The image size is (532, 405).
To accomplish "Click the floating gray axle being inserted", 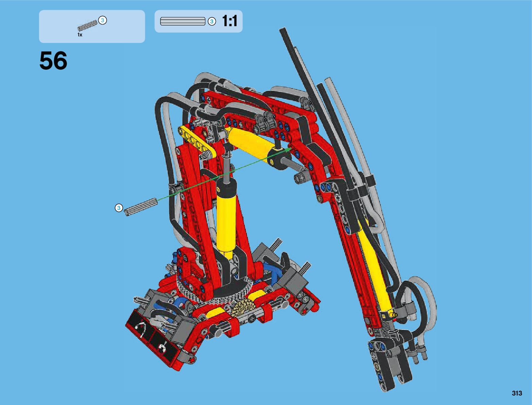I will click(141, 207).
